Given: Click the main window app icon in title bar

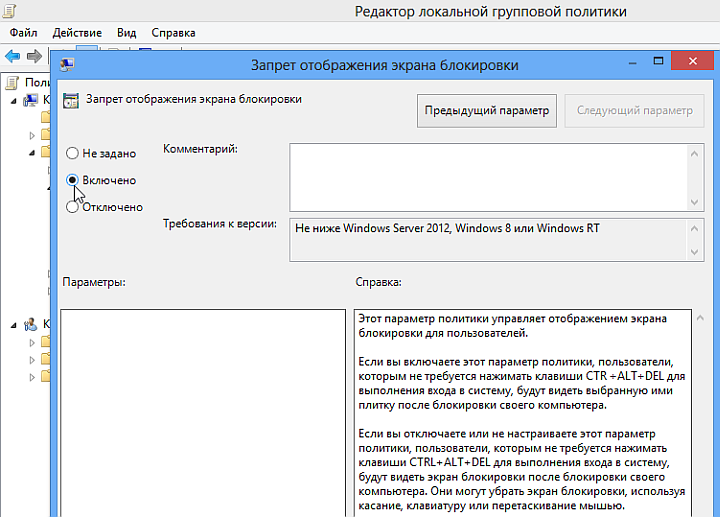Looking at the screenshot, I should (9, 12).
